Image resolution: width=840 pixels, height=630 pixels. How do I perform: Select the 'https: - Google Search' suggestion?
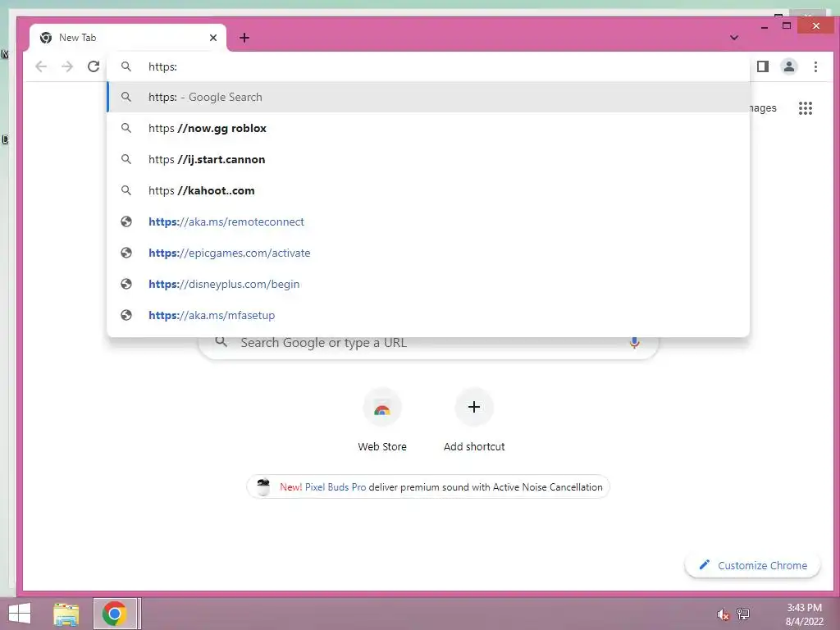pos(428,97)
